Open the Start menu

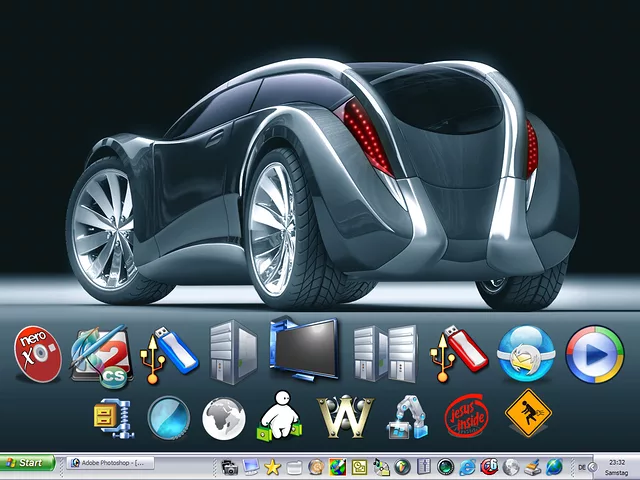28,463
